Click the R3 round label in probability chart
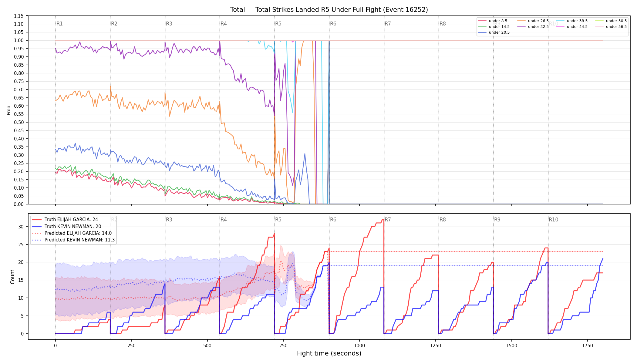637x364 pixels. coord(169,24)
